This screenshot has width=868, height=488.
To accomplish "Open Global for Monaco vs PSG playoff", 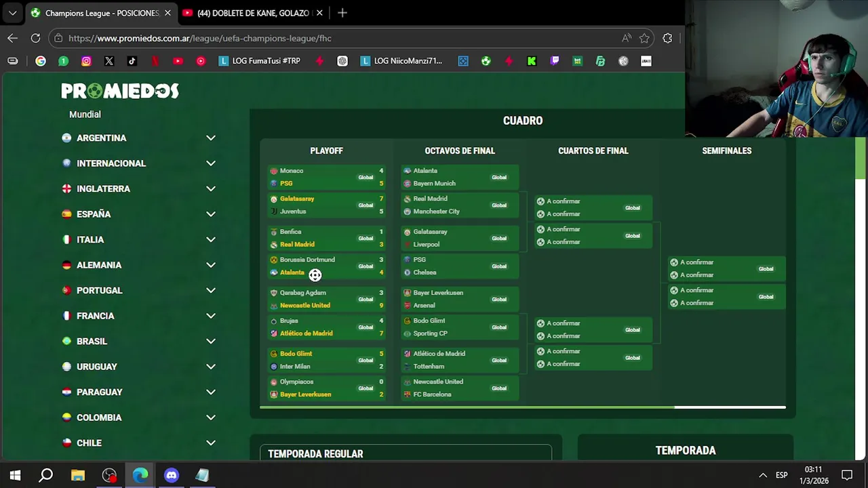I will coord(366,178).
